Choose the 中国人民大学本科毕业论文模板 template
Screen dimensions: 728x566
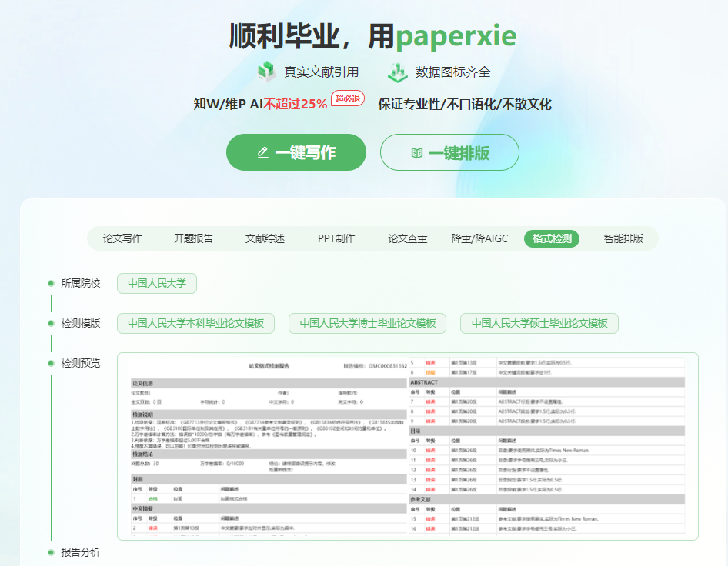pos(195,323)
